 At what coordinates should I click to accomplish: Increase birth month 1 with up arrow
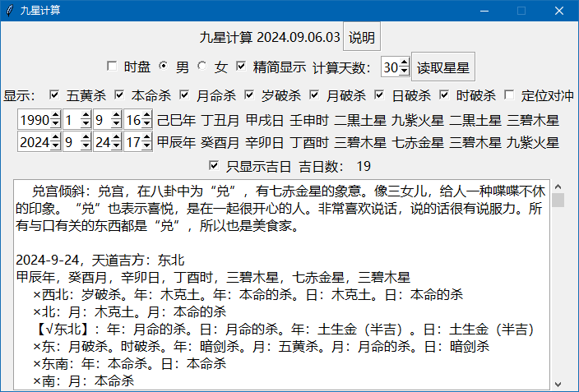coord(86,115)
